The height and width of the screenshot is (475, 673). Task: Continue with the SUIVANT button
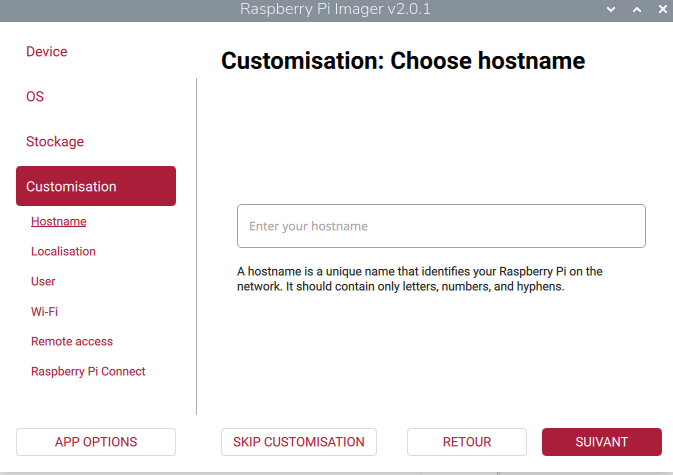coord(601,442)
